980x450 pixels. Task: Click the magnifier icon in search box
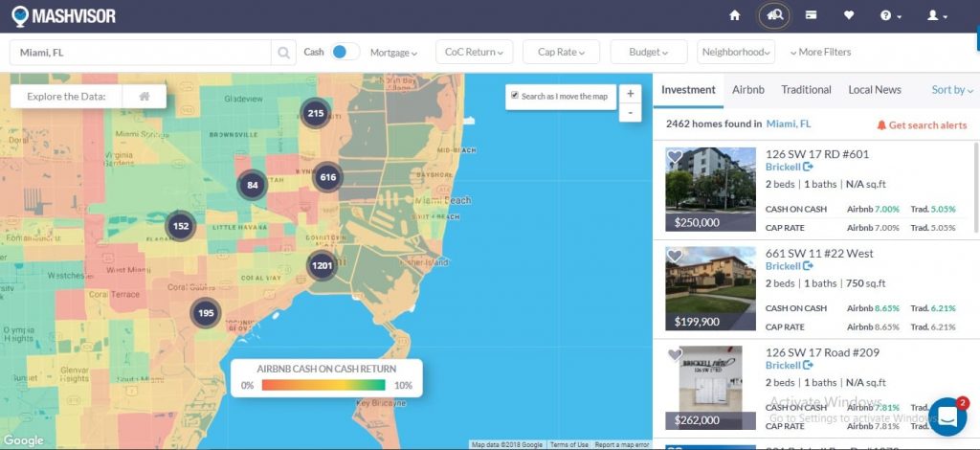(284, 53)
